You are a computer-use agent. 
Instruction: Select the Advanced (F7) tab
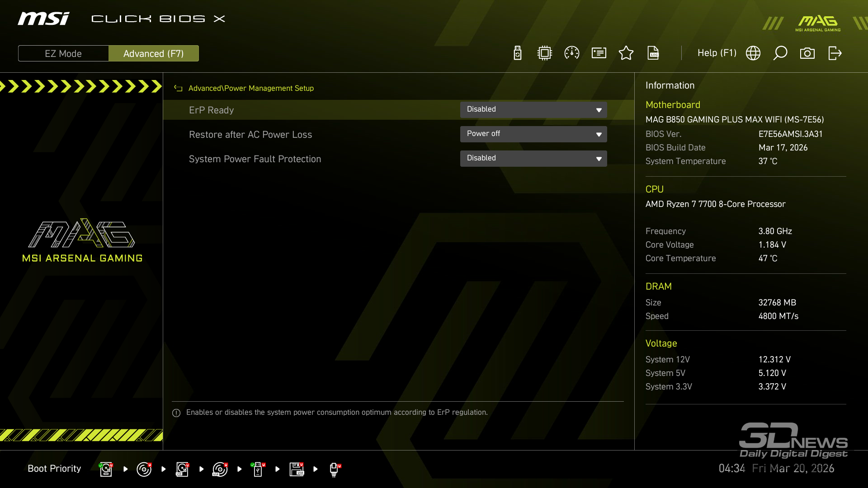[x=154, y=53]
